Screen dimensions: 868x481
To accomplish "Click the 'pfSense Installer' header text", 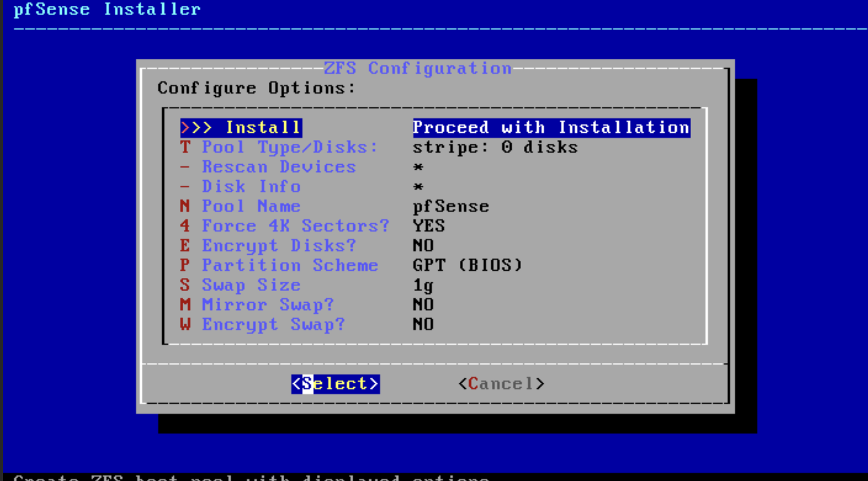I will [x=107, y=9].
